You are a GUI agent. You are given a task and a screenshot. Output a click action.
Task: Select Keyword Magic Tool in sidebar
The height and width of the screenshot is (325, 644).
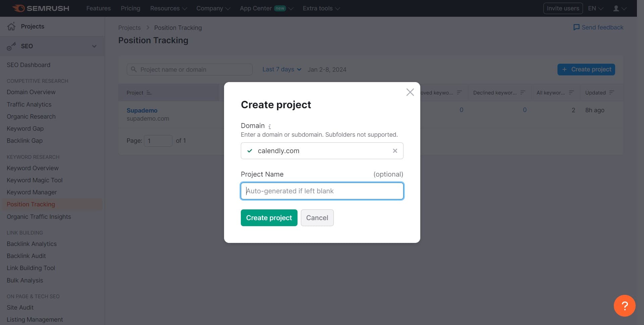click(35, 180)
